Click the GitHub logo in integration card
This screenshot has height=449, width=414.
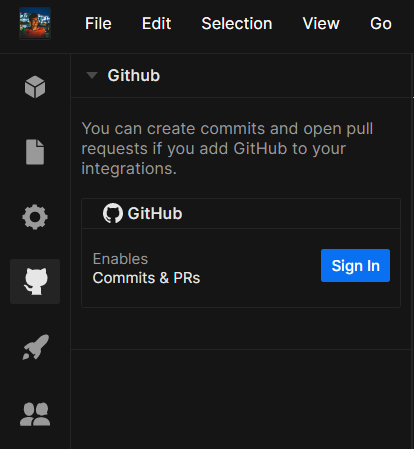113,213
